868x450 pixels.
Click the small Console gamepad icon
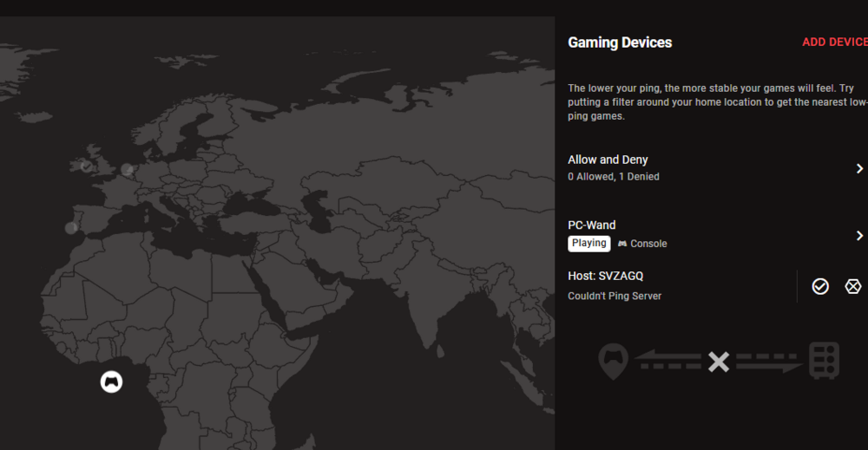click(621, 244)
